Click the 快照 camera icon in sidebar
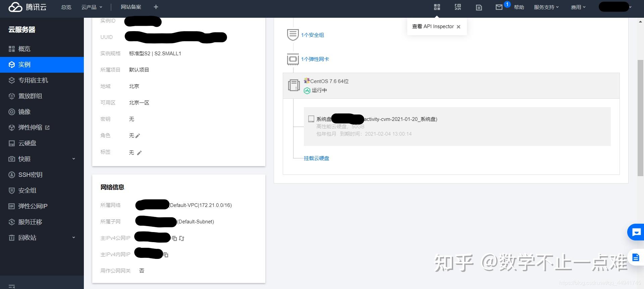 pyautogui.click(x=12, y=159)
